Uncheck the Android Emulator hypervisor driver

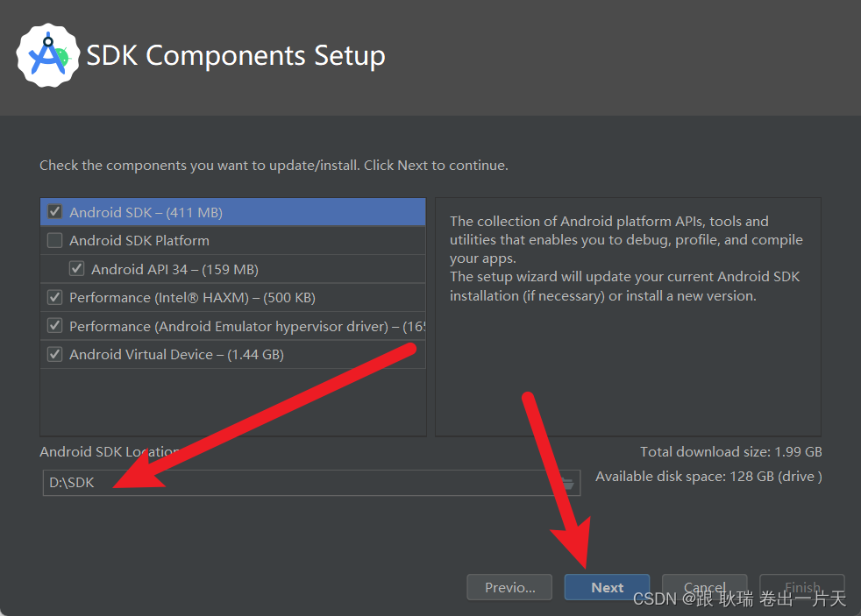54,326
